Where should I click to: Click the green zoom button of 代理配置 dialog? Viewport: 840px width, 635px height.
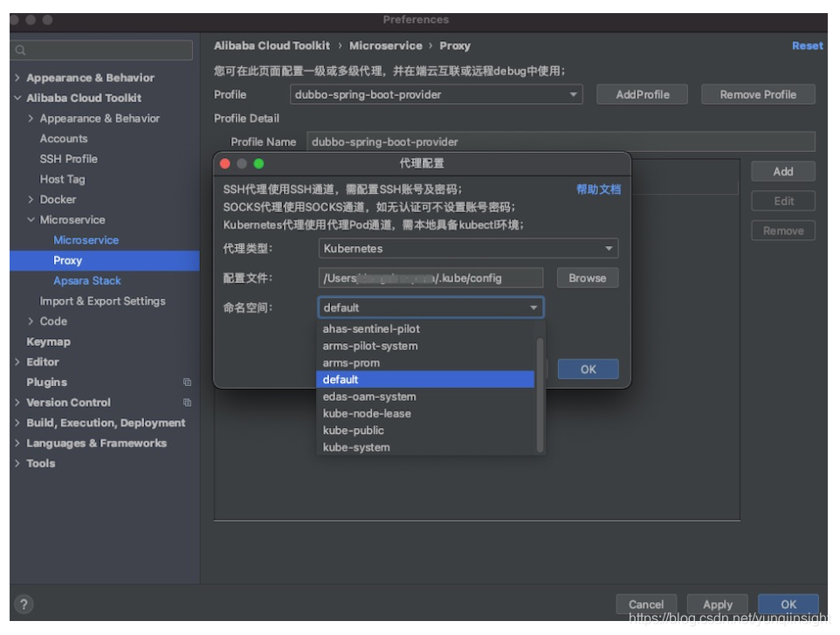pyautogui.click(x=258, y=164)
